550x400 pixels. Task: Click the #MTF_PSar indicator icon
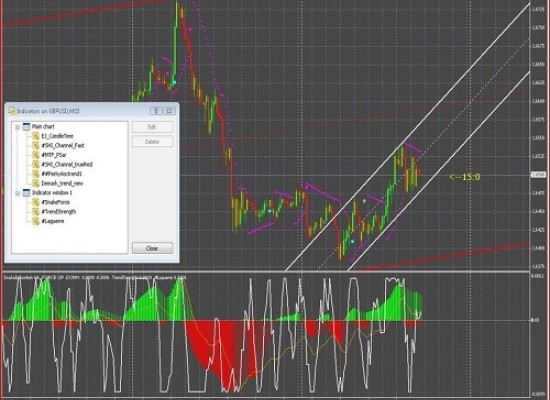35,155
